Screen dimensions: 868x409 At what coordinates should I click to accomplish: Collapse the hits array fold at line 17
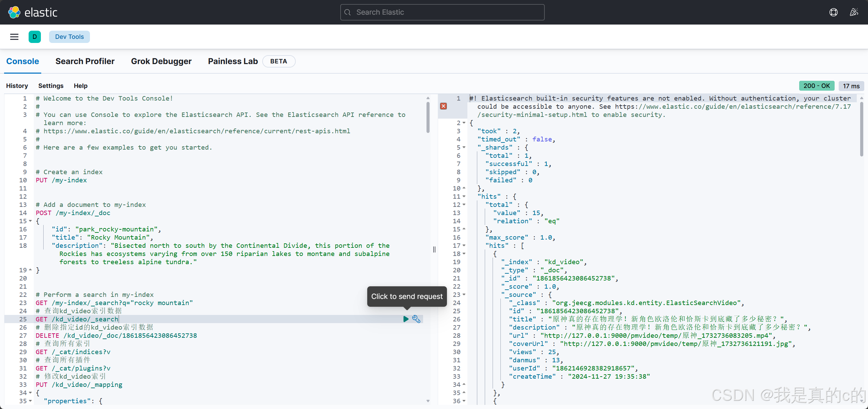(x=464, y=246)
